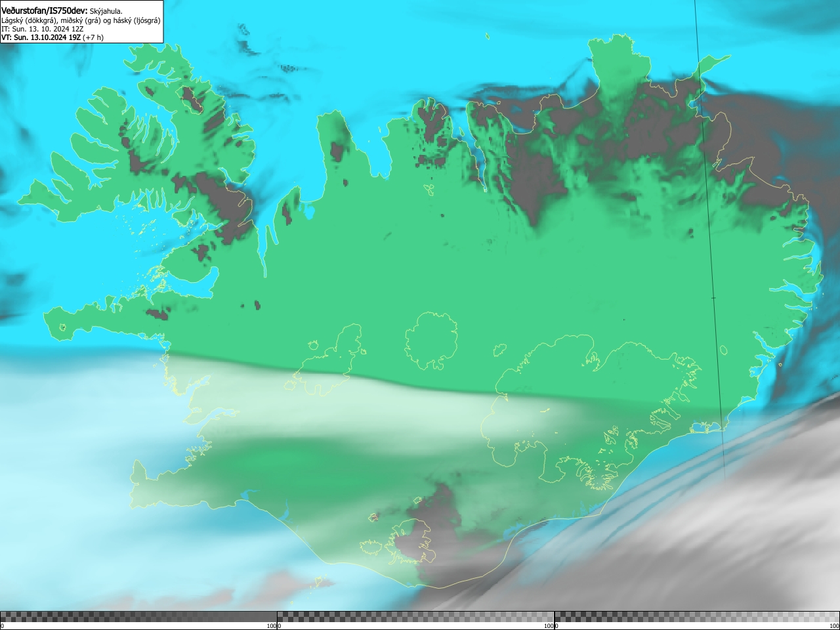Click the 'VT: Sun. 13.10.2024 19Z (+7 h)' line
840x630 pixels.
(52, 37)
